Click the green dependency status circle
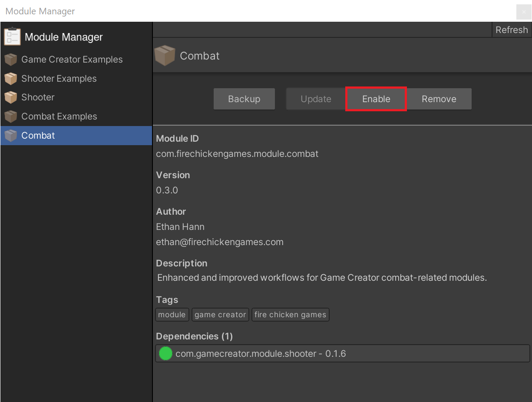 tap(165, 353)
